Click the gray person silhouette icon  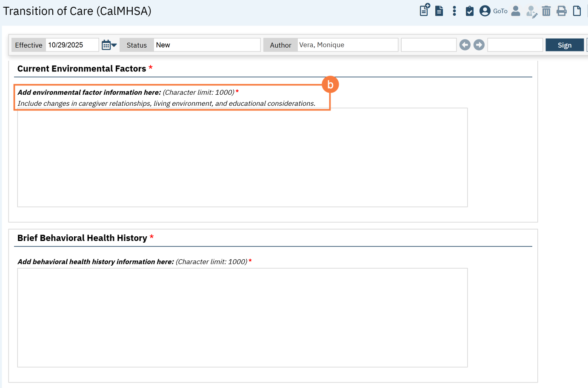pyautogui.click(x=516, y=11)
